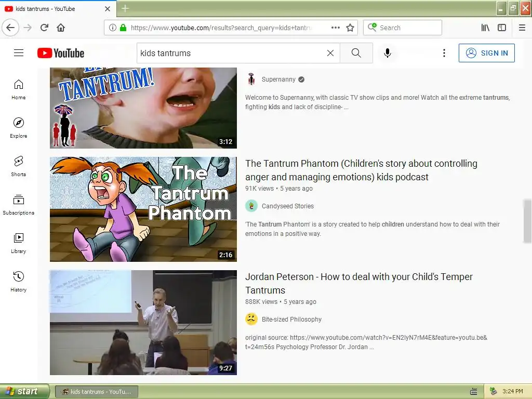This screenshot has height=399, width=532.
Task: Click the SIGN IN button
Action: click(486, 53)
